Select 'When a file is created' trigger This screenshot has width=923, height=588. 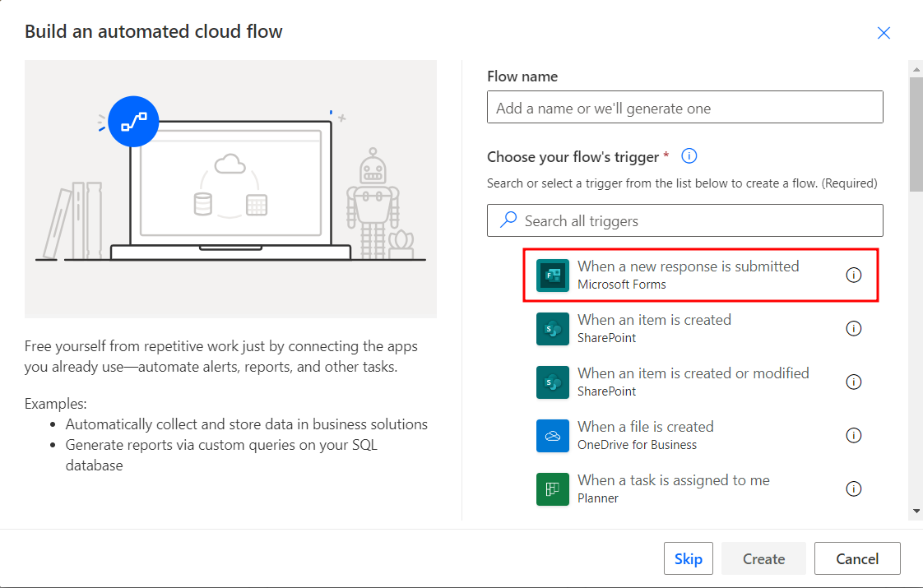(701, 436)
